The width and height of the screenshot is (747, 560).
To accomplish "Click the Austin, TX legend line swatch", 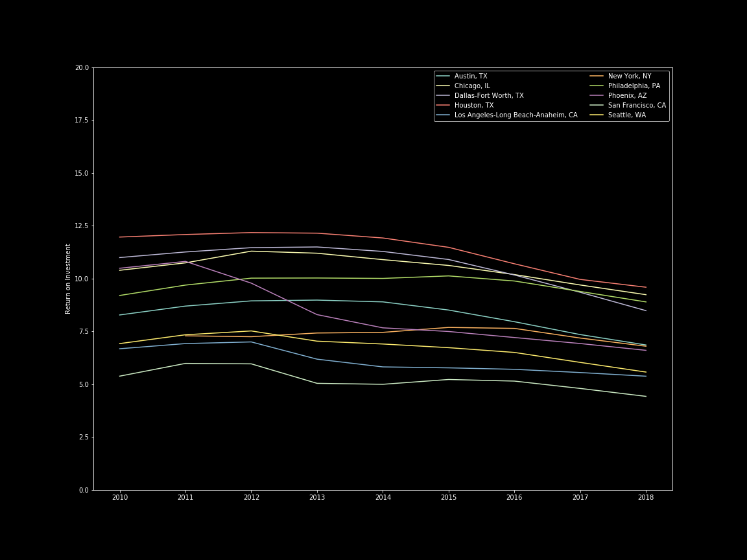I will click(443, 76).
